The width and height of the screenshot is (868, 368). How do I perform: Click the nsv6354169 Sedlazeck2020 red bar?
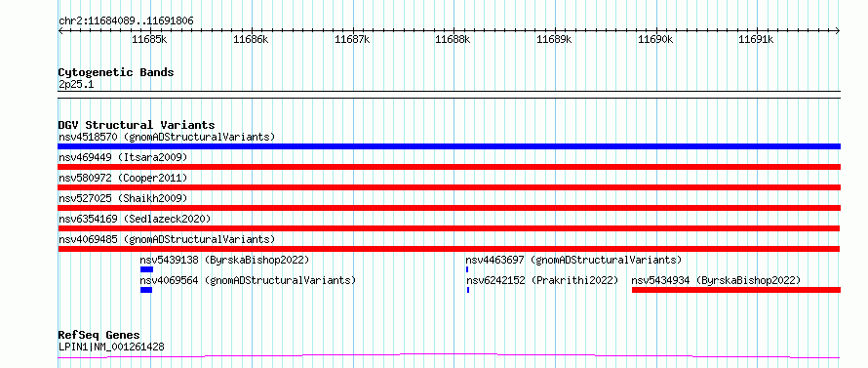(x=449, y=228)
